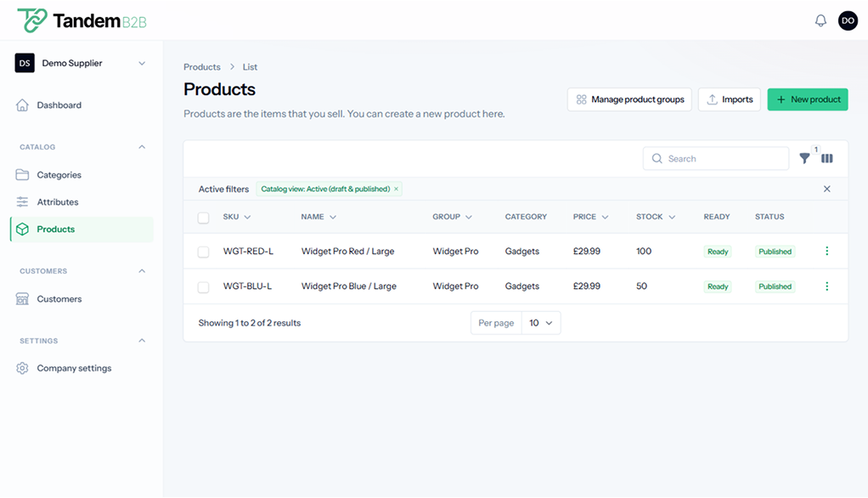
Task: Click Ready badge of WGT-BLU-L
Action: [x=718, y=286]
